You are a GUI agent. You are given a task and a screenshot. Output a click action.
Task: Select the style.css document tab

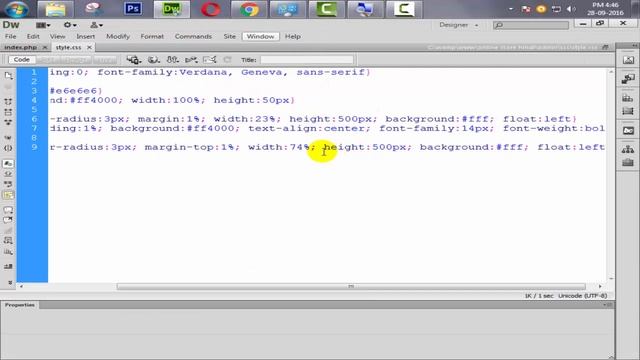click(x=68, y=47)
